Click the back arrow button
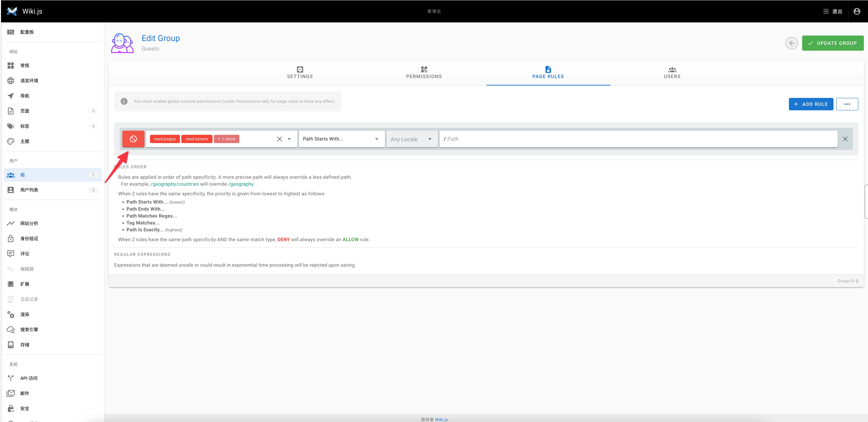 [791, 43]
